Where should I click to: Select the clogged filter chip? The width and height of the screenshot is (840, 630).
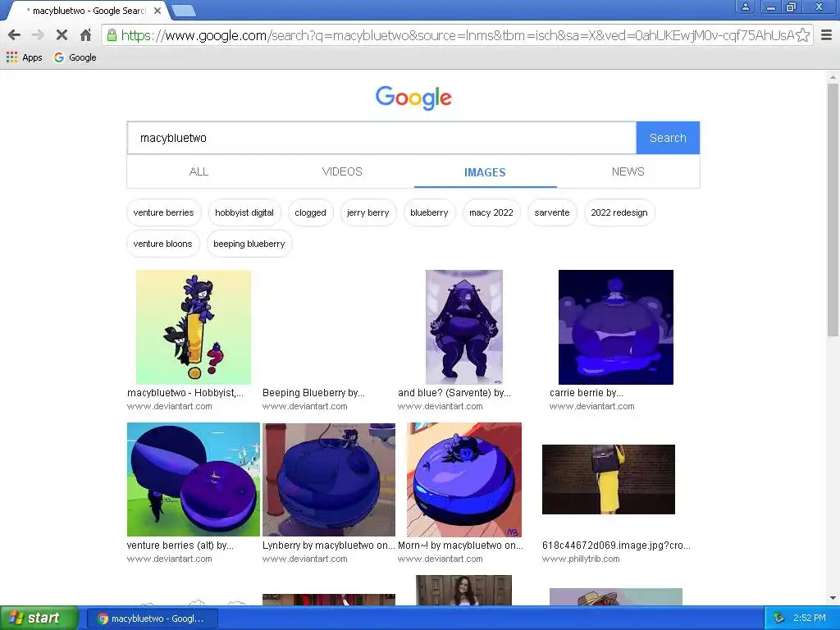click(310, 212)
